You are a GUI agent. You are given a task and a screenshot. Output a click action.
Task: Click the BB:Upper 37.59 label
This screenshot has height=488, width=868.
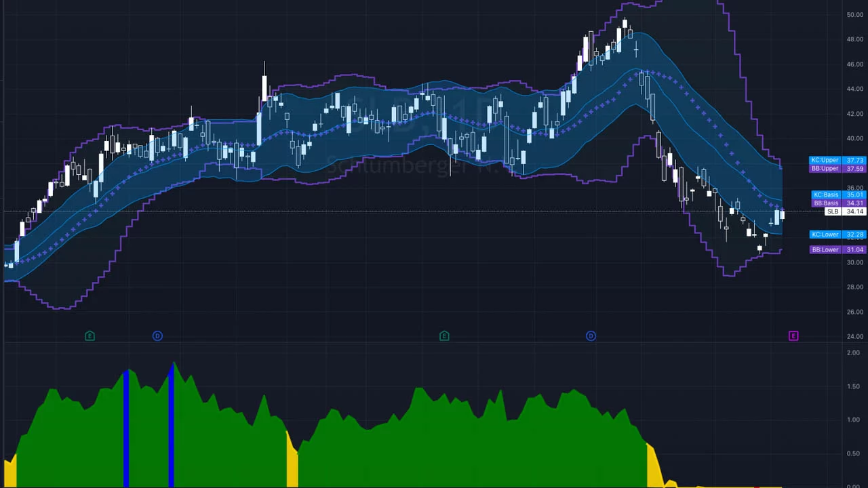click(x=837, y=168)
